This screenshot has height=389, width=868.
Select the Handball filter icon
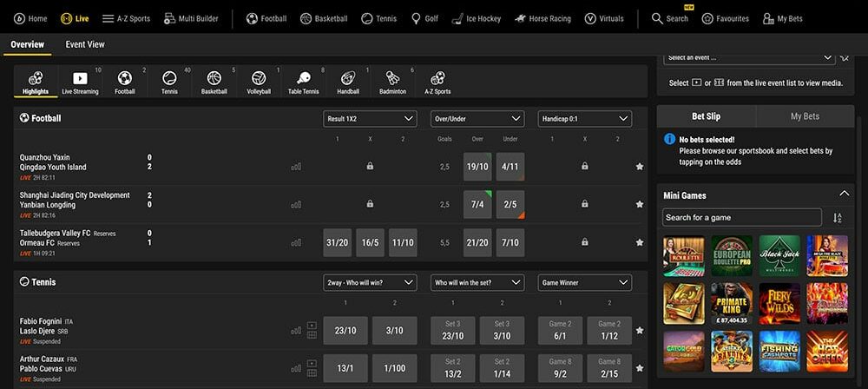pyautogui.click(x=348, y=82)
